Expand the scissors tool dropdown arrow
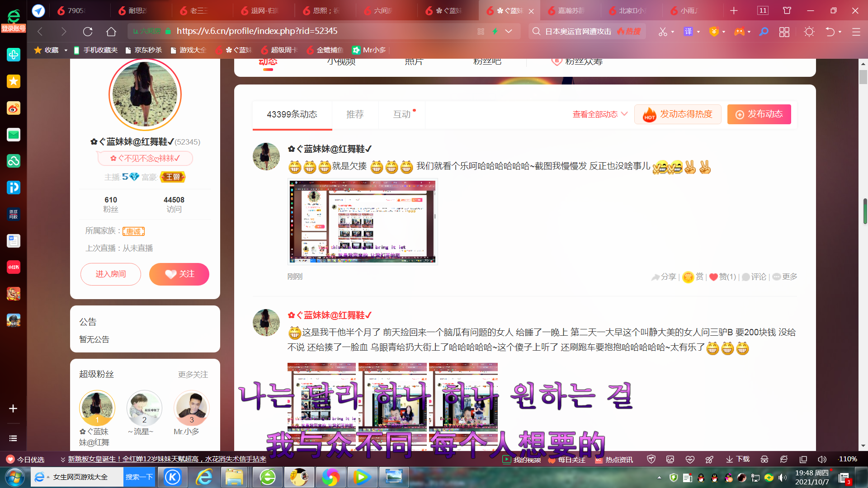Image resolution: width=868 pixels, height=488 pixels. click(x=673, y=32)
